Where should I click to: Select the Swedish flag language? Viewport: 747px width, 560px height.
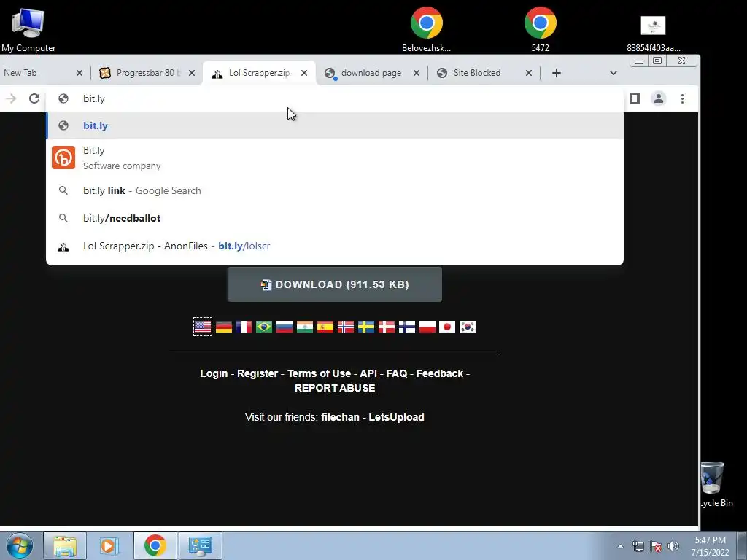tap(366, 327)
